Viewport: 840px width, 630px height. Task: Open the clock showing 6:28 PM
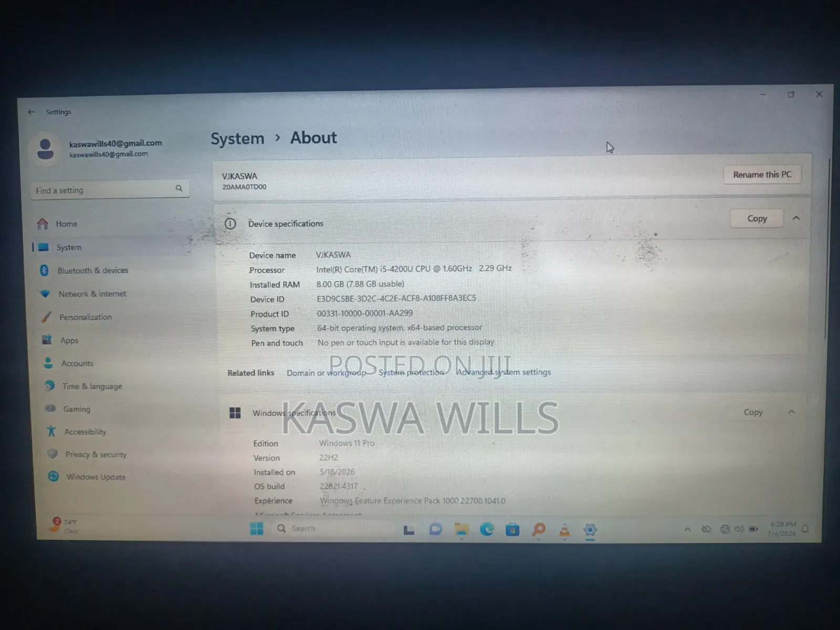tap(782, 529)
